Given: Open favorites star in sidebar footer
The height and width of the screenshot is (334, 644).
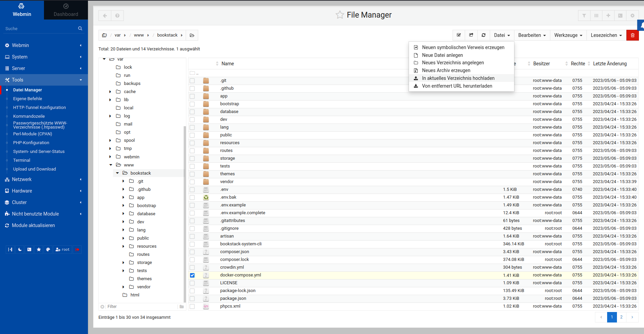Looking at the screenshot, I should 39,249.
